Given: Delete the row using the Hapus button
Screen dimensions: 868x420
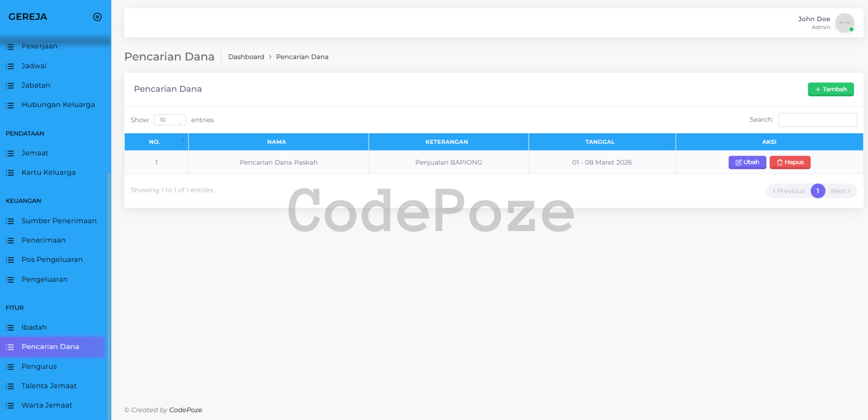Looking at the screenshot, I should point(790,162).
